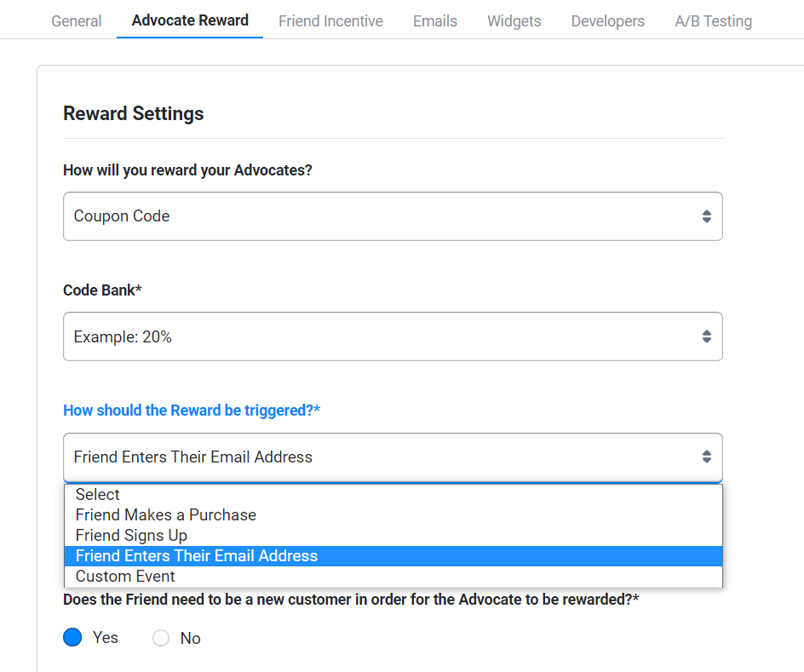This screenshot has height=672, width=804.
Task: Click arrows icon on the reward trigger field
Action: pyautogui.click(x=706, y=457)
